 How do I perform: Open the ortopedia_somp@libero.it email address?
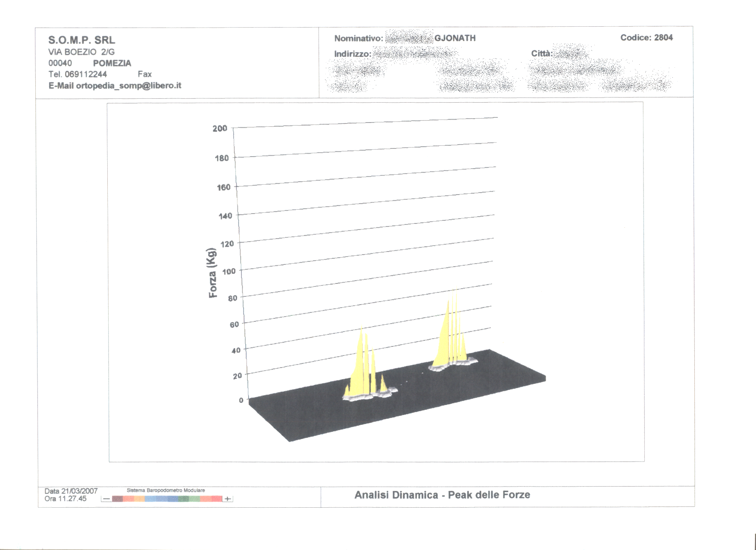click(128, 85)
